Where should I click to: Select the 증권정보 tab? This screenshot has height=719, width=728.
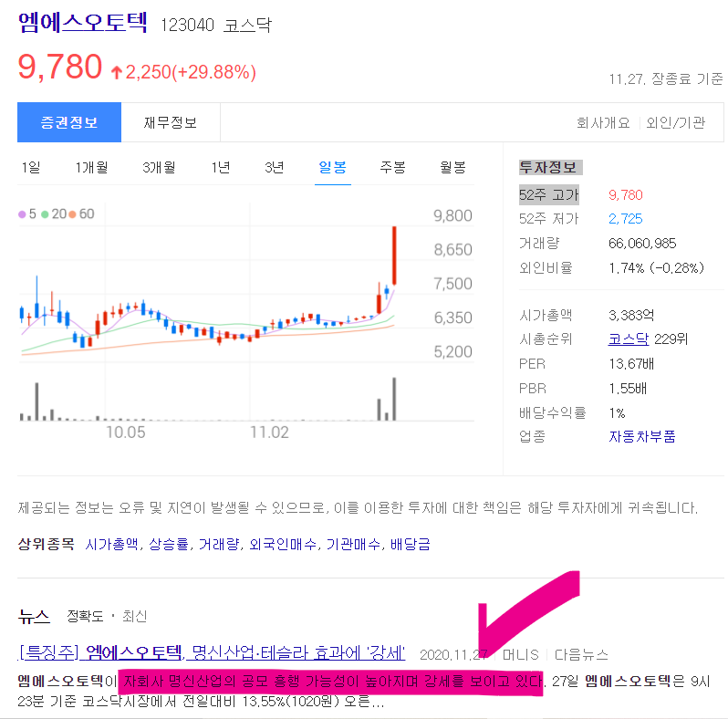69,122
